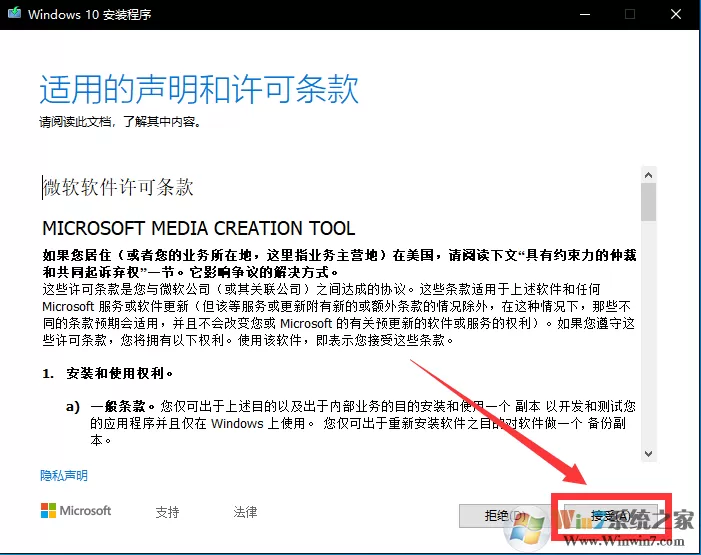This screenshot has height=555, width=701.
Task: Open the 法律 legal link
Action: pos(245,512)
